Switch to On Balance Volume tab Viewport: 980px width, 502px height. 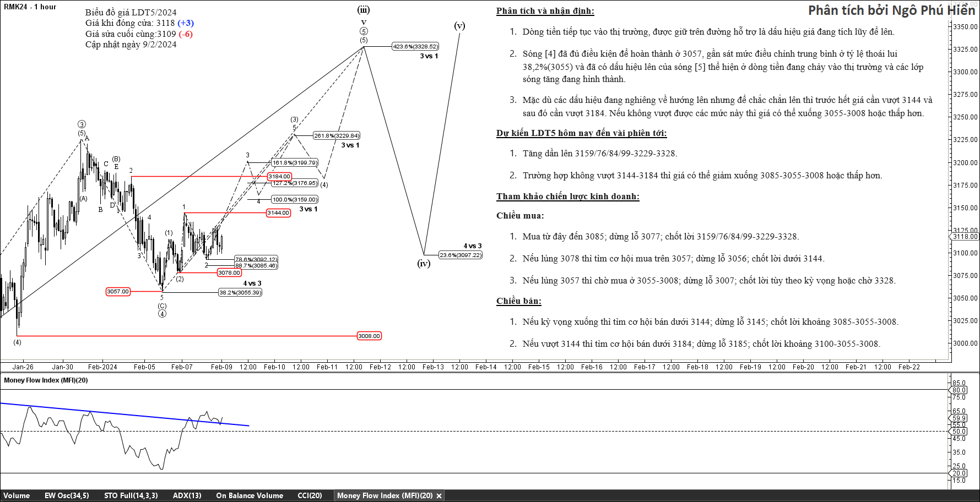tap(250, 495)
